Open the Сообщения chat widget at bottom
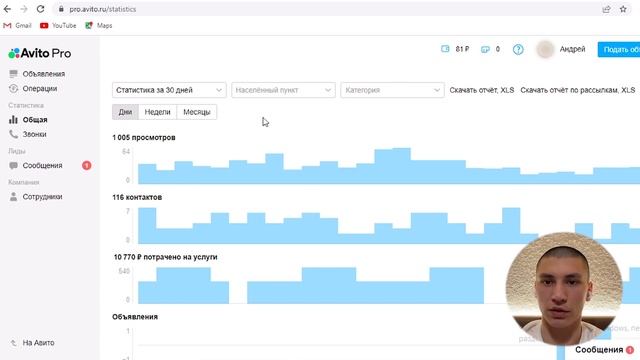 [604, 350]
